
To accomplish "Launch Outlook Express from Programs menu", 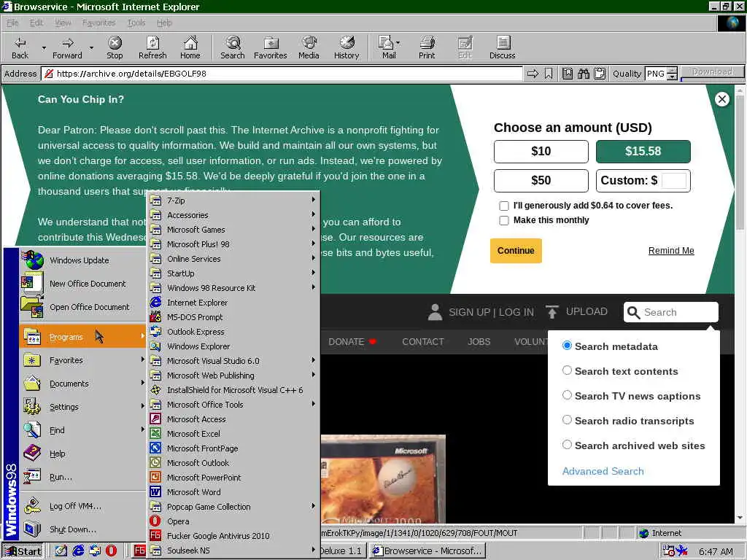I will click(233, 332).
